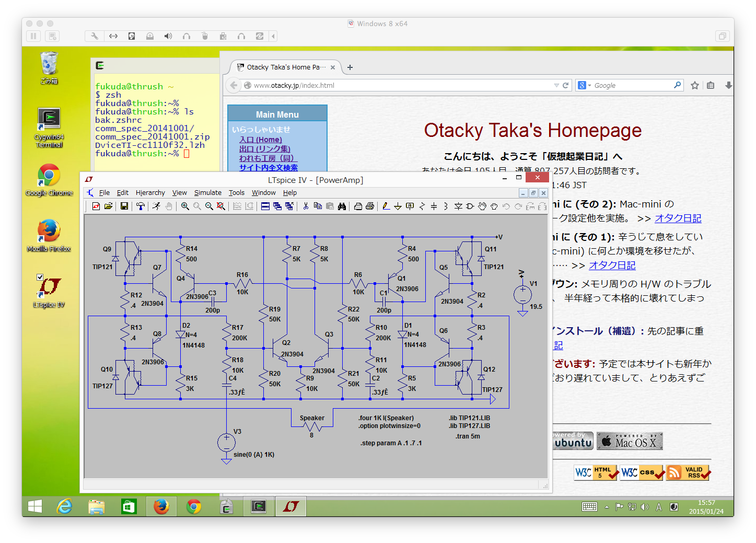
Task: Toggle the checkbox on LTspice IV desktop icon
Action: click(40, 277)
